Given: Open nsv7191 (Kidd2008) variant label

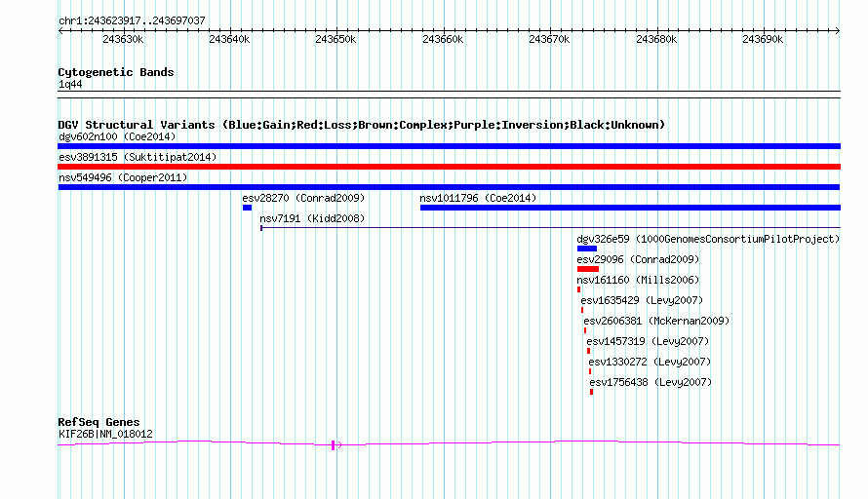Looking at the screenshot, I should [x=312, y=218].
